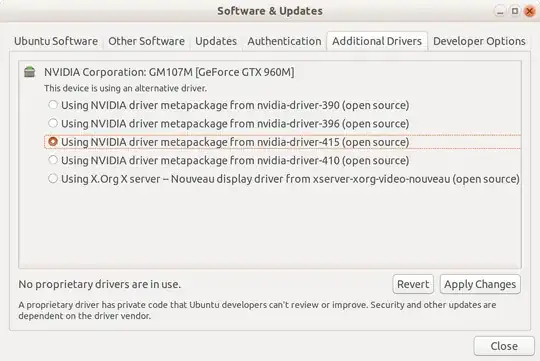Close window using the orange X icon
The width and height of the screenshot is (540, 361).
click(529, 11)
